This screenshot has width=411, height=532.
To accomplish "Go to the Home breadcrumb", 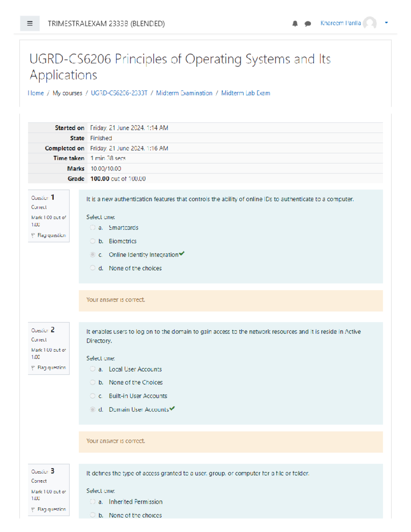I will pyautogui.click(x=36, y=93).
